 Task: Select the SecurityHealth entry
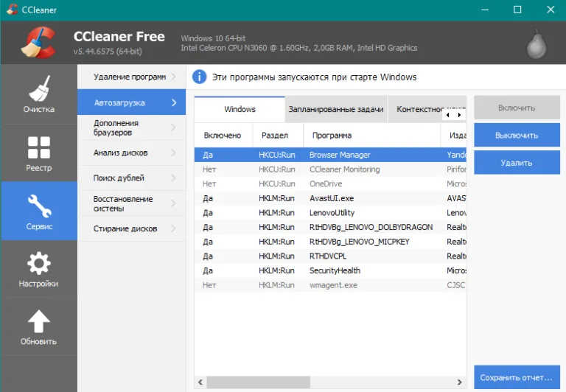click(330, 270)
